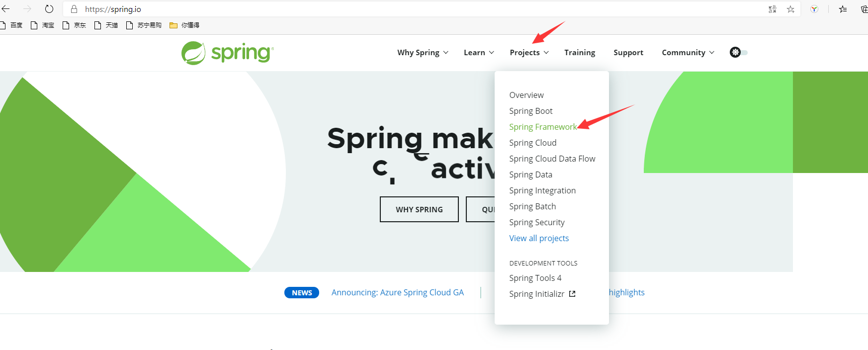Viewport: 868px width, 350px height.
Task: Click the partially hidden highlights news link
Action: click(627, 292)
